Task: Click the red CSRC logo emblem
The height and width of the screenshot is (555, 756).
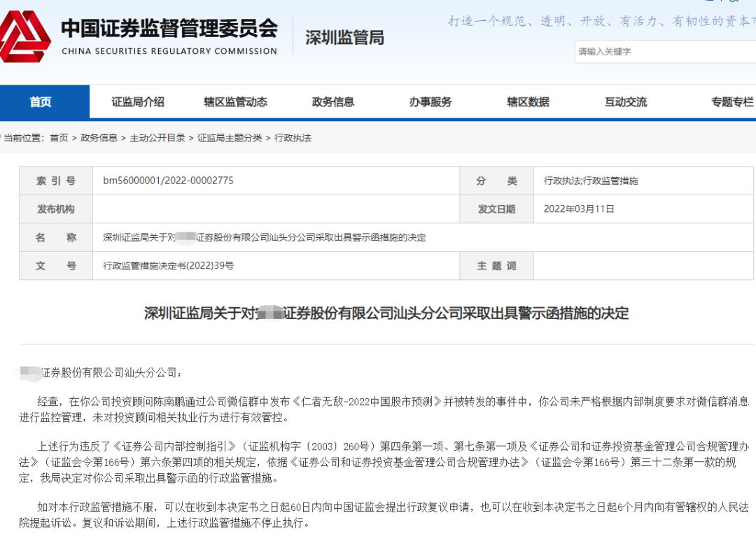Action: 24,36
